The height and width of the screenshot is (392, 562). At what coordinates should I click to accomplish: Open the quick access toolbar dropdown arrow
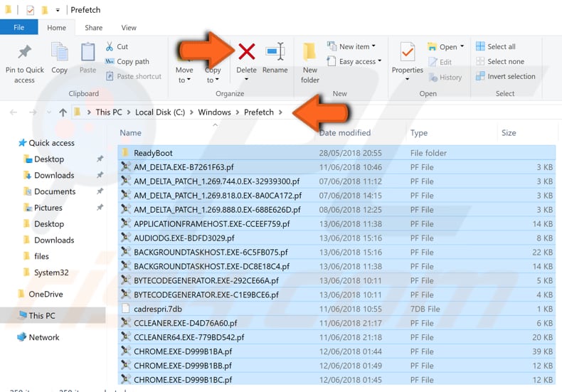click(58, 11)
